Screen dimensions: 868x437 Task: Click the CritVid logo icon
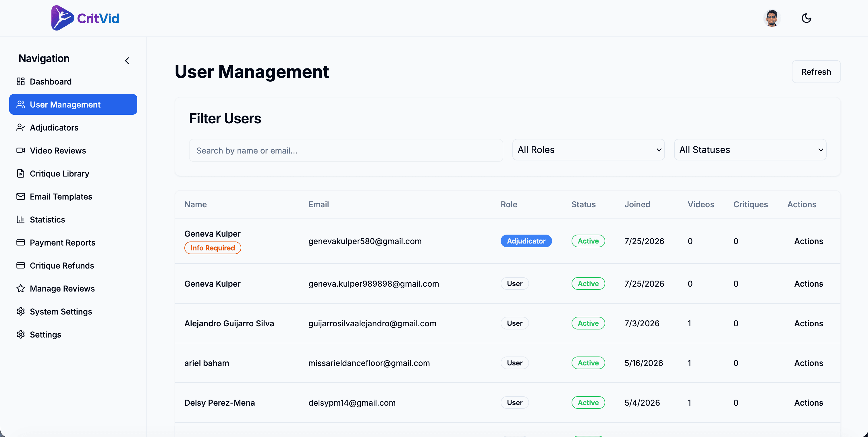coord(62,18)
